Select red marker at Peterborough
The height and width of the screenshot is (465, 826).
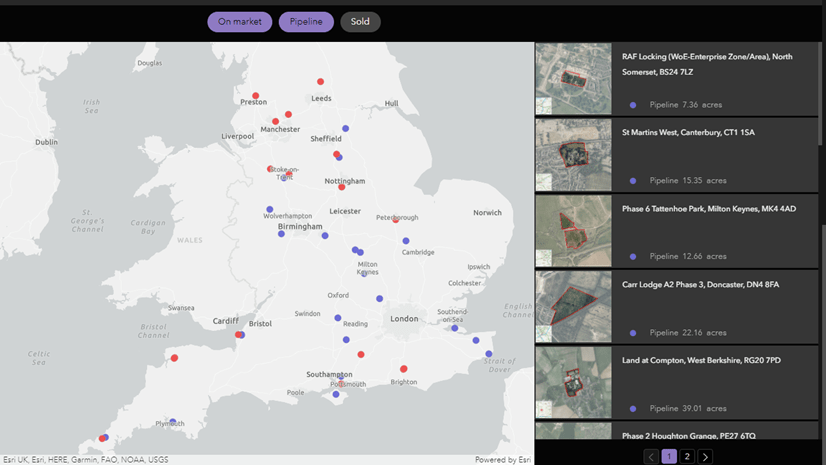coord(396,220)
